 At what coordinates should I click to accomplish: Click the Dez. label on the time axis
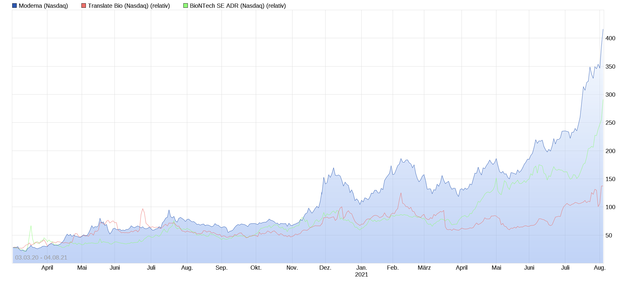(325, 268)
